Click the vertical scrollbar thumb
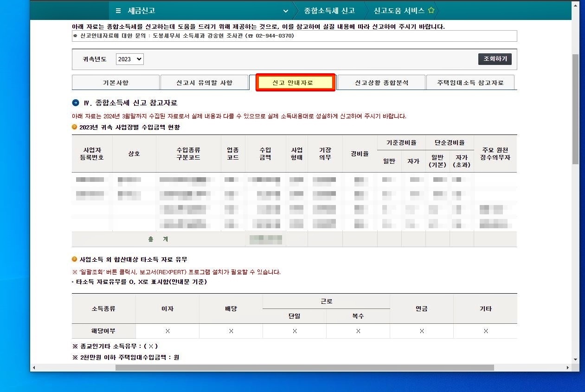585x392 pixels. point(575,109)
